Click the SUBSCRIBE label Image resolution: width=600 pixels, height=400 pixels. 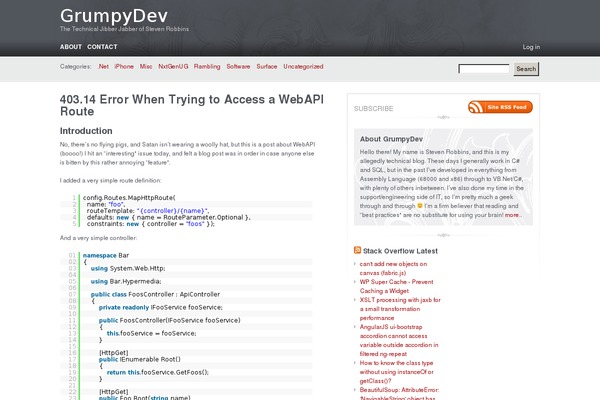click(x=373, y=109)
